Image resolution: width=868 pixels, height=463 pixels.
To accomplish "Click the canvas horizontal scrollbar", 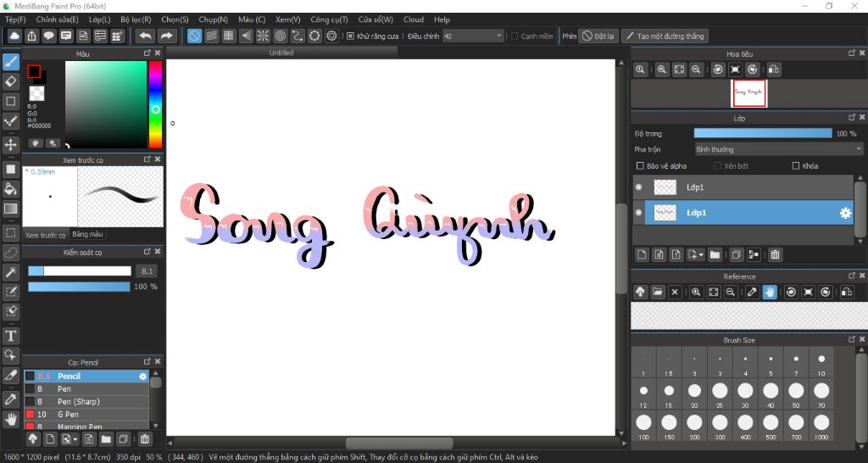I will coord(398,443).
